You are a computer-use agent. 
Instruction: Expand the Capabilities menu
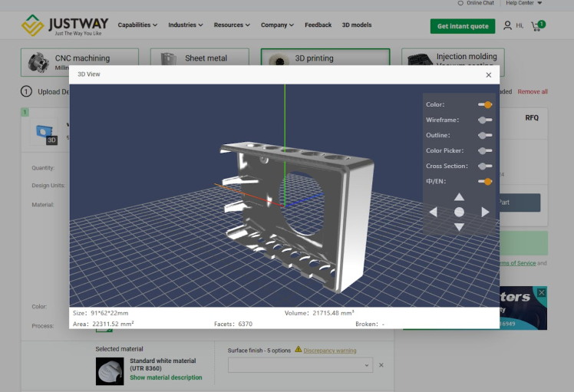(x=137, y=25)
